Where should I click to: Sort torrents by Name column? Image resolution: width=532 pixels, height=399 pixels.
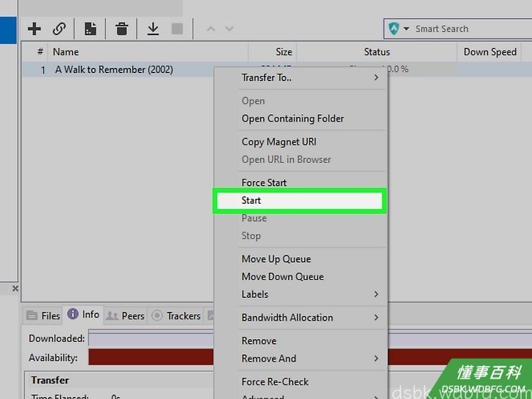tap(148, 52)
